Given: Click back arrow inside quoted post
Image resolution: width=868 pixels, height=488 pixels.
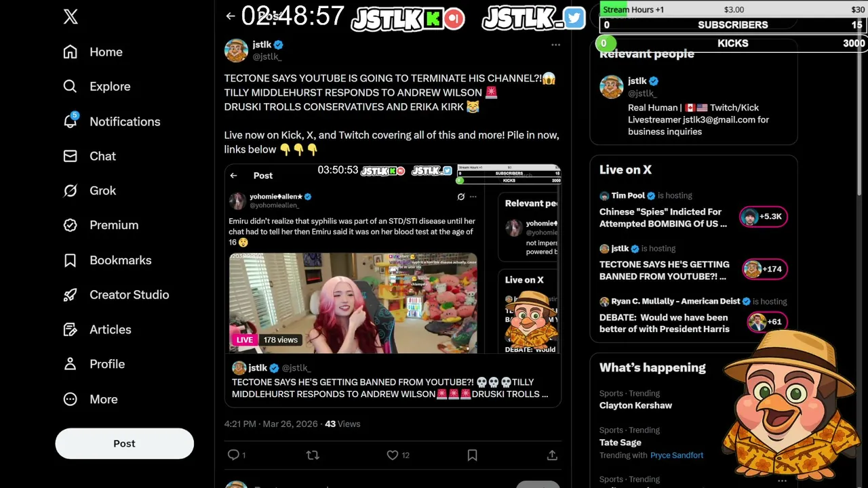Looking at the screenshot, I should 233,176.
